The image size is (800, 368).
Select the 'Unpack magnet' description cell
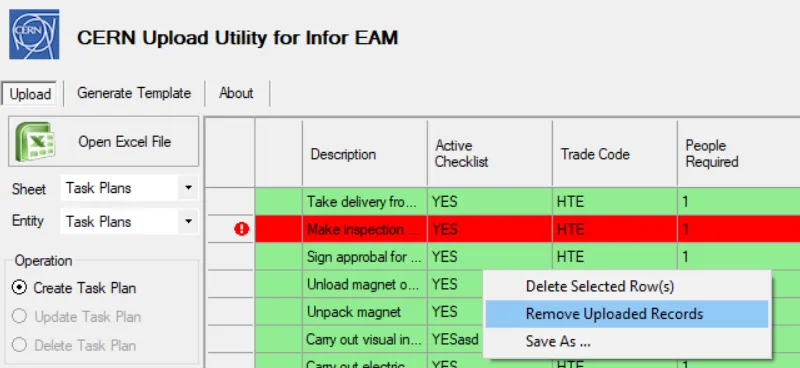[x=365, y=312]
